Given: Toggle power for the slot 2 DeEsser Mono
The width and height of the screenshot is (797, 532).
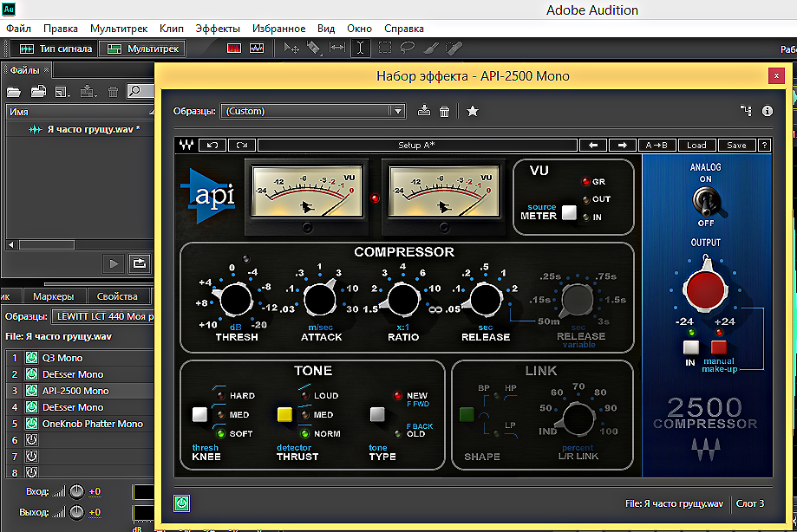Looking at the screenshot, I should pos(31,374).
